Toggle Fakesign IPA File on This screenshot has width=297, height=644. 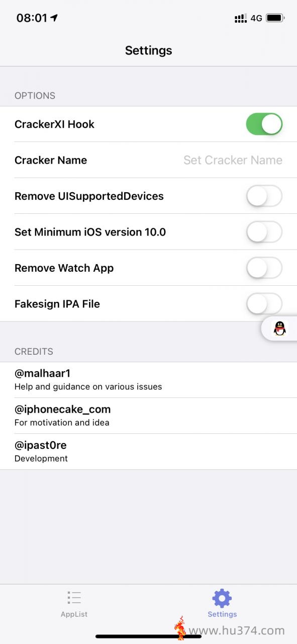click(x=264, y=304)
